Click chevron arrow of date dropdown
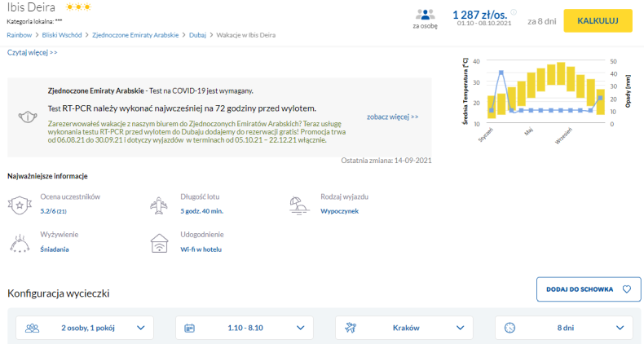Image resolution: width=644 pixels, height=344 pixels. click(301, 328)
